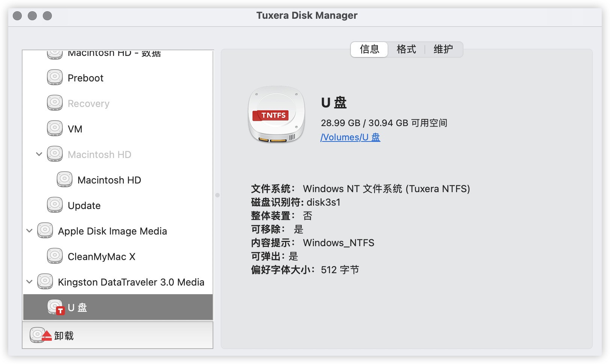Select the VM volume icon

point(55,128)
